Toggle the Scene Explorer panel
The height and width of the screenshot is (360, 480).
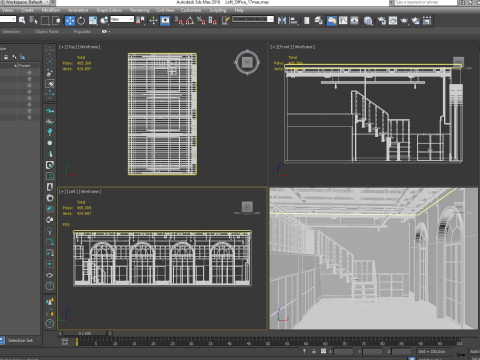(306, 21)
